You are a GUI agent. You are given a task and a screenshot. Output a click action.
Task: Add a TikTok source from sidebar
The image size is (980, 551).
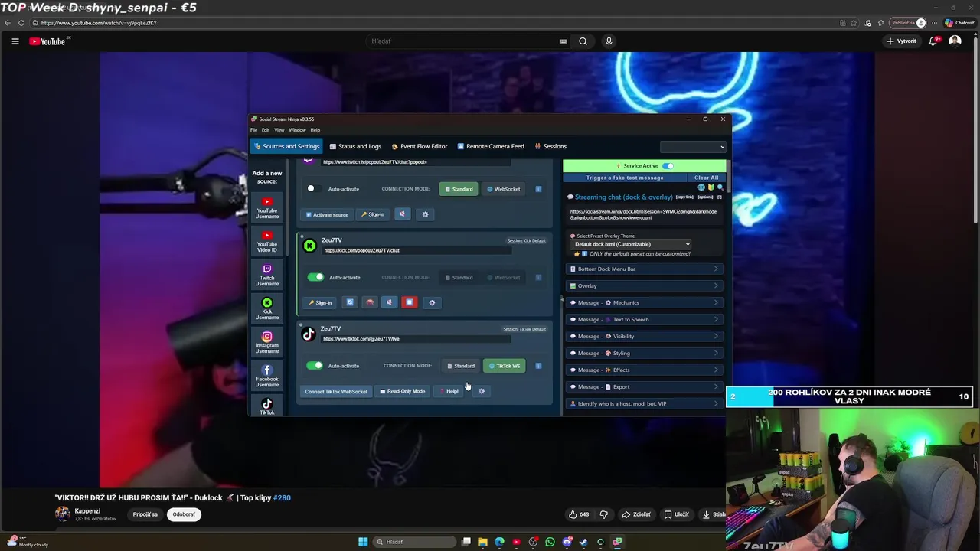(x=267, y=407)
